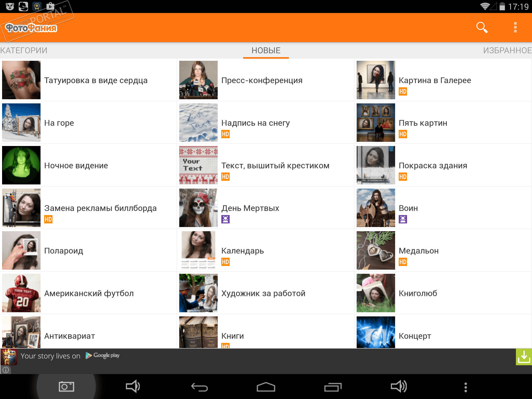Open navigation bar three-dot menu at bottom right
532x399 pixels.
click(x=465, y=387)
